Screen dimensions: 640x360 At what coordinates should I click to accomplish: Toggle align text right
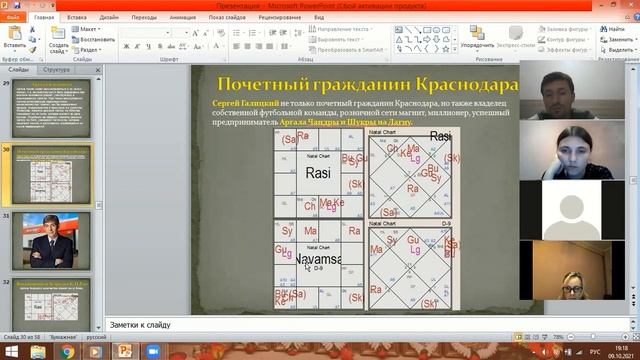258,47
